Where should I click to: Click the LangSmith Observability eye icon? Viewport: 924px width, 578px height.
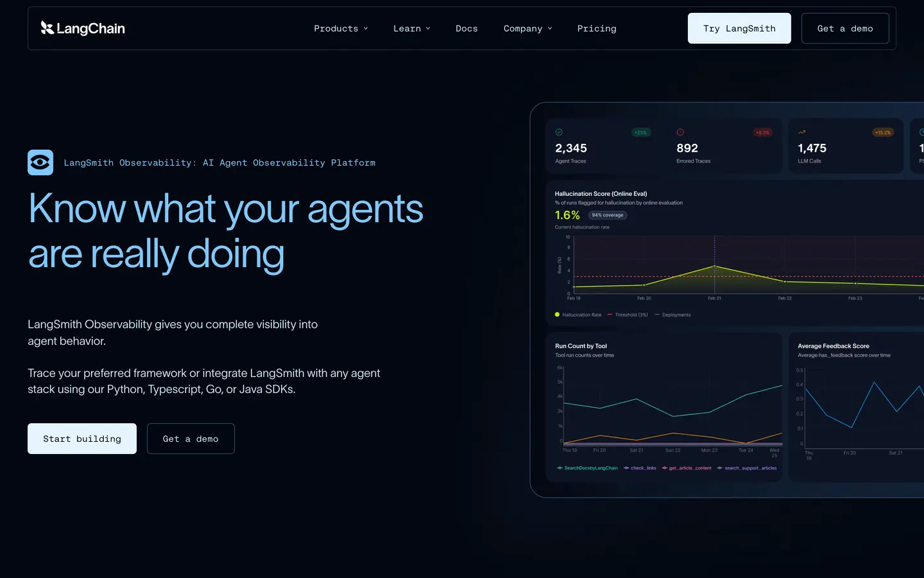pyautogui.click(x=40, y=162)
